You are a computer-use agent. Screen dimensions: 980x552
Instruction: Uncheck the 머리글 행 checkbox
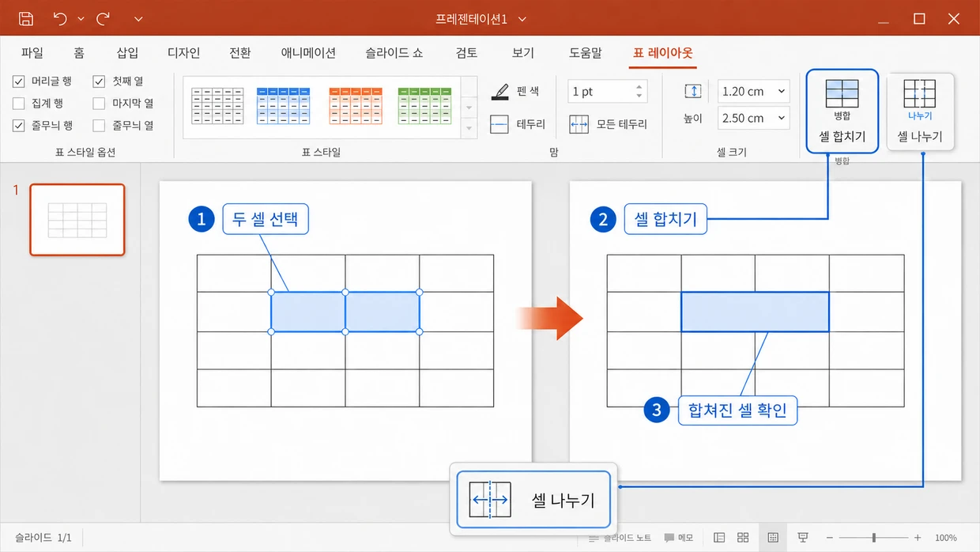coord(19,81)
